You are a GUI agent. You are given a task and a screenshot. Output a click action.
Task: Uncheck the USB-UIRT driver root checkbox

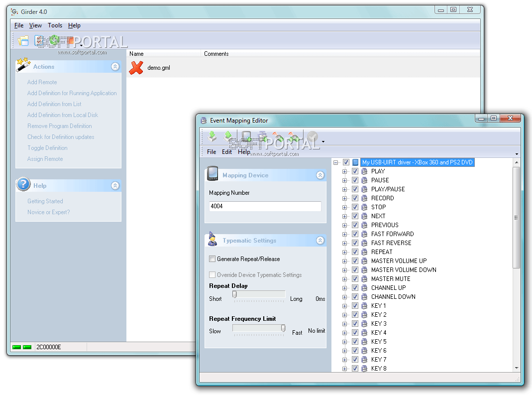click(x=346, y=162)
